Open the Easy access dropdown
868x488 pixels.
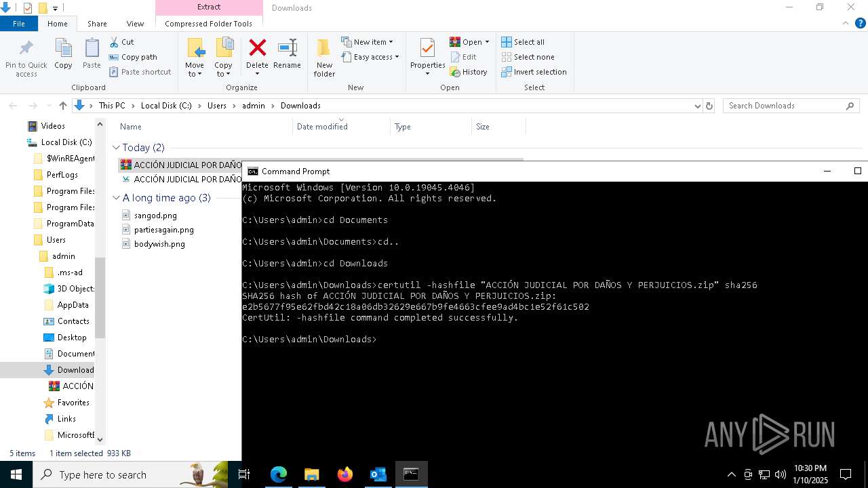pos(370,57)
